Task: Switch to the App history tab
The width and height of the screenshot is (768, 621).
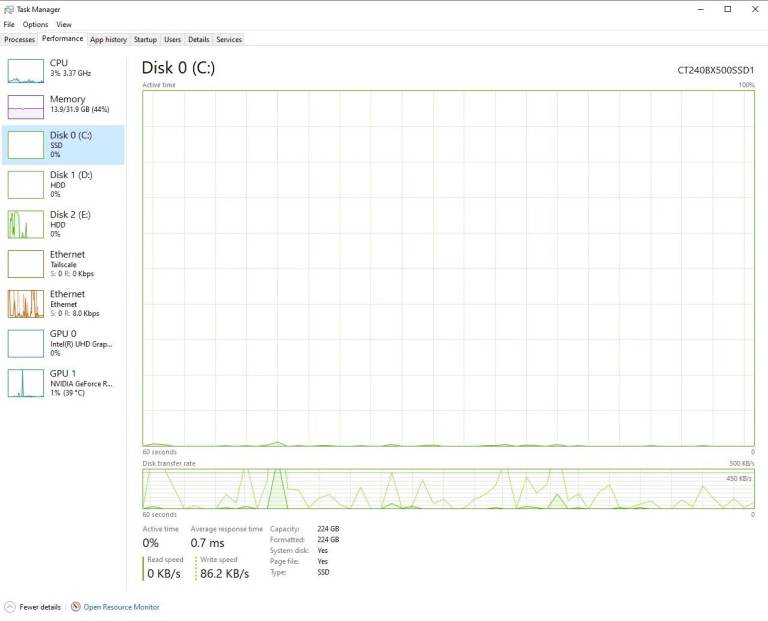Action: 108,40
